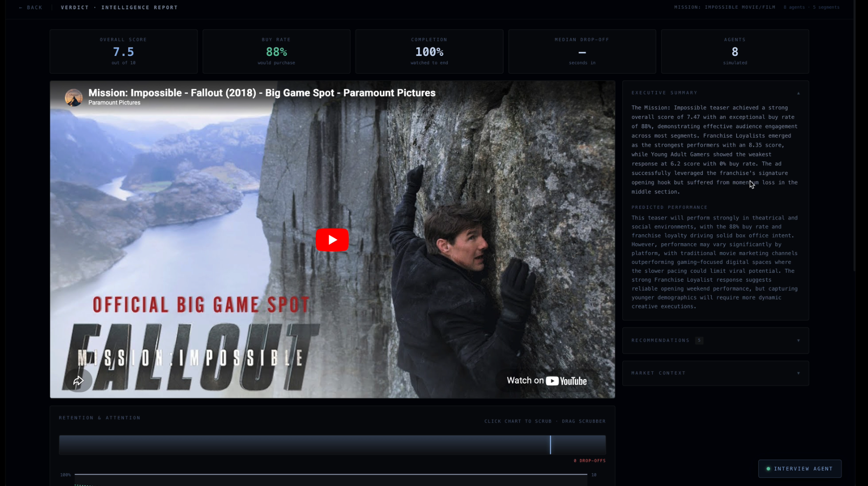This screenshot has height=486, width=868.
Task: Expand the Recommendations section
Action: pyautogui.click(x=715, y=341)
